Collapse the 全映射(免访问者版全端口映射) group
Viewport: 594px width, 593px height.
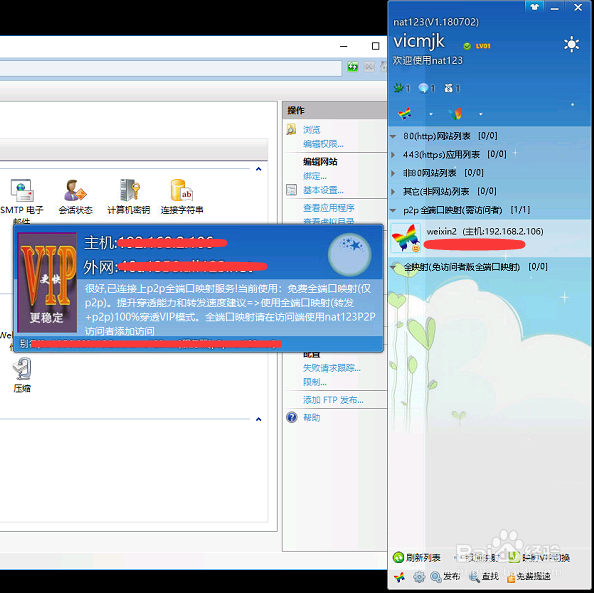393,267
